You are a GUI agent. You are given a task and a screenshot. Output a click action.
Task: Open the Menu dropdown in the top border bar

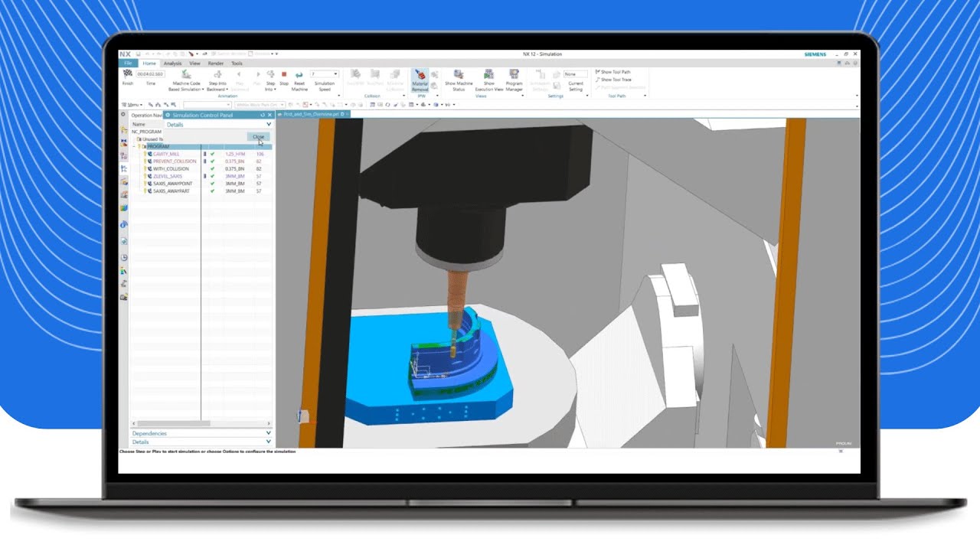point(133,104)
